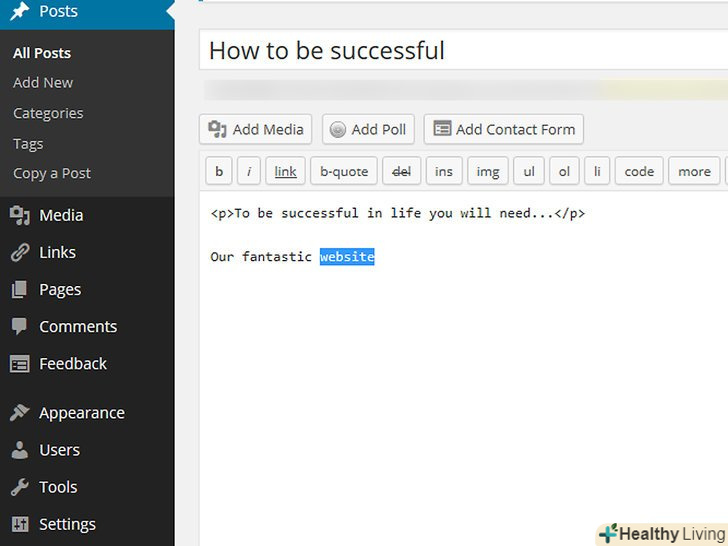Open the Media menu label
This screenshot has width=728, height=546.
61,215
